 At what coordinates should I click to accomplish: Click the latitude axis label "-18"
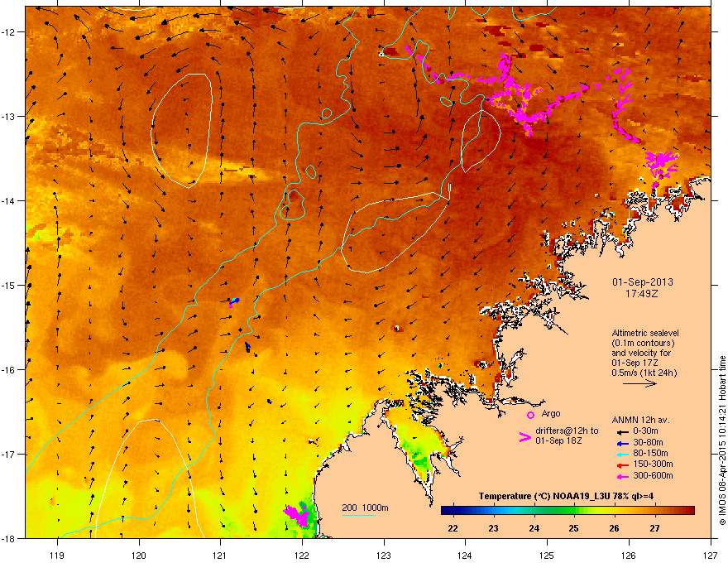pos(8,538)
